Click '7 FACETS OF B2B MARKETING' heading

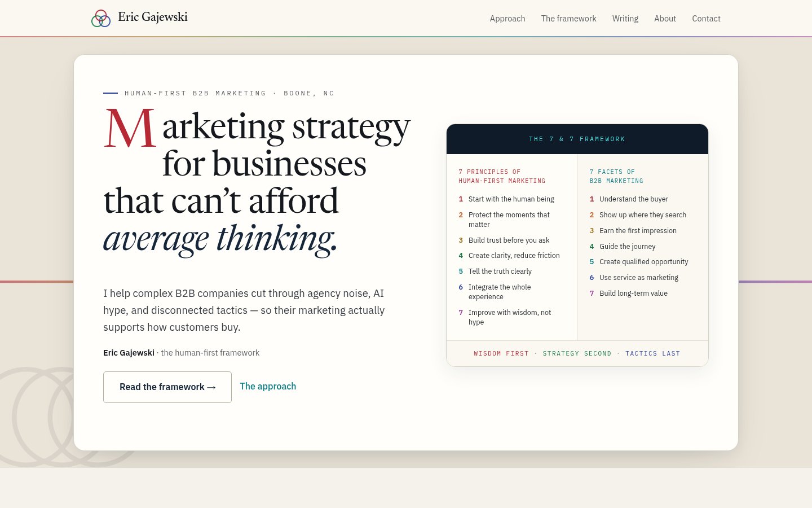(616, 176)
